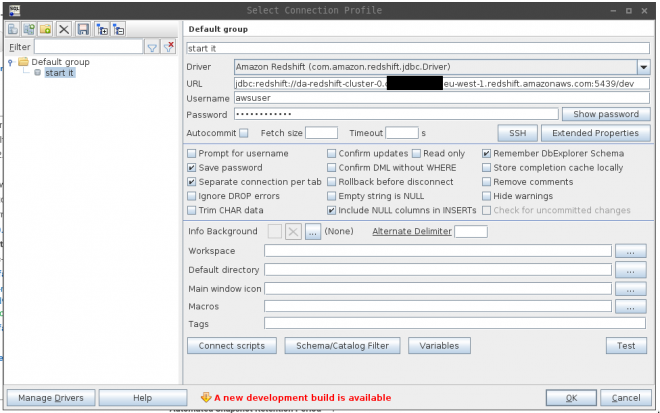Open the Driver dropdown list

644,67
